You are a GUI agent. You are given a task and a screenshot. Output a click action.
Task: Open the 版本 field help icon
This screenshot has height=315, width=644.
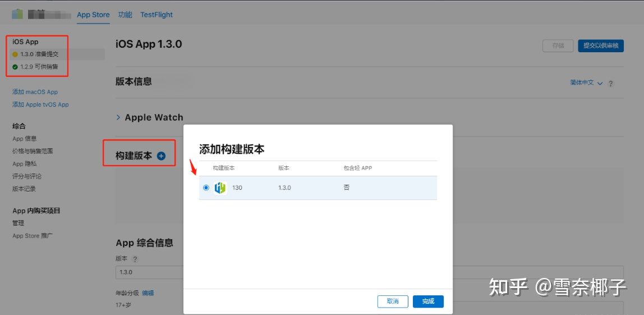click(x=135, y=259)
